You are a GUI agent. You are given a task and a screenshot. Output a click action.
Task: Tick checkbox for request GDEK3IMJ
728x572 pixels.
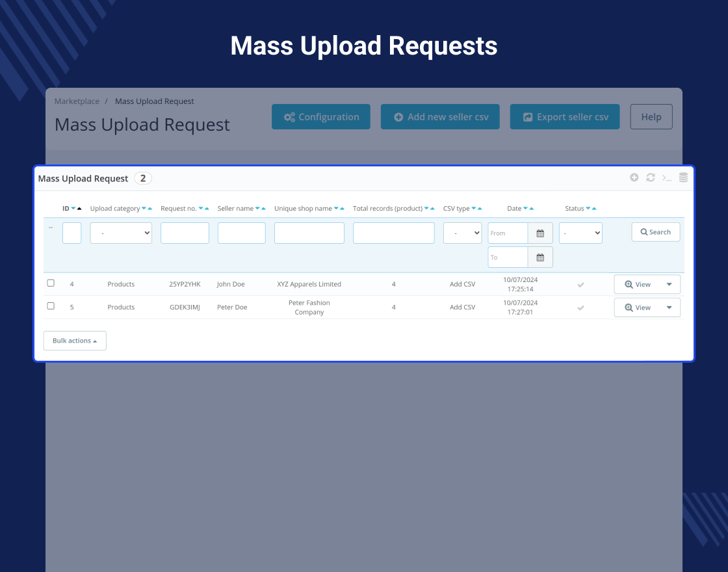(51, 306)
